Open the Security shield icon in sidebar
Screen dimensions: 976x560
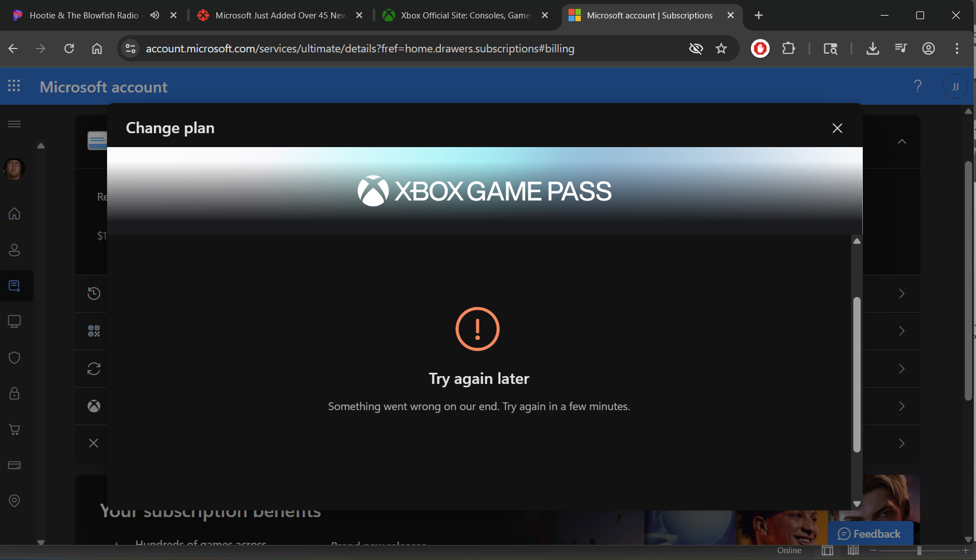coord(14,358)
